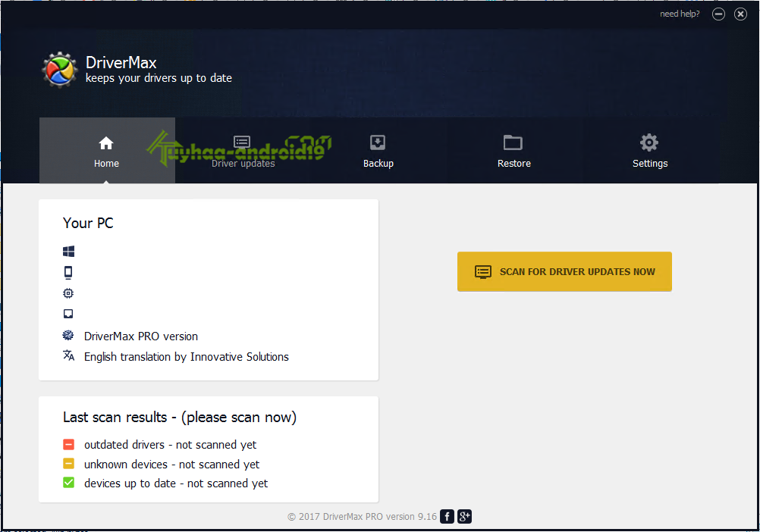
Task: Close the DriverMax window
Action: 740,14
